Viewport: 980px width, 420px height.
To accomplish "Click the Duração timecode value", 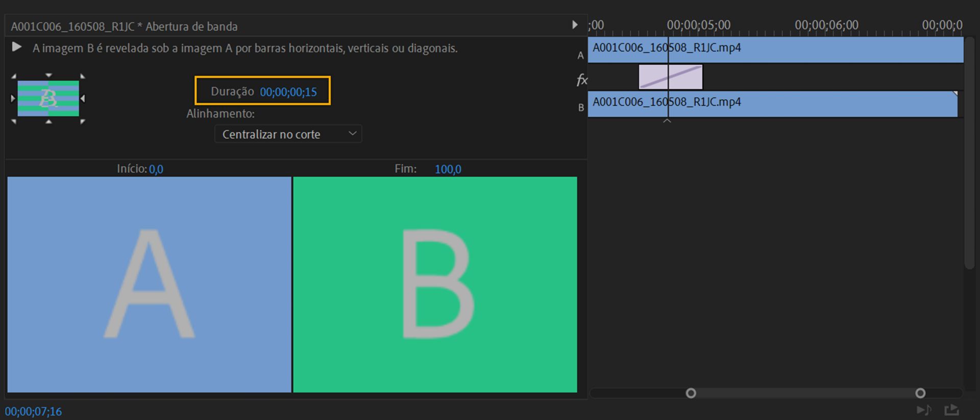I will pos(288,92).
